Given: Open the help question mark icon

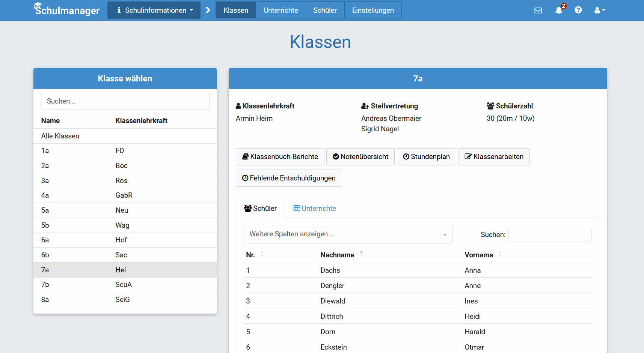Looking at the screenshot, I should tap(578, 10).
